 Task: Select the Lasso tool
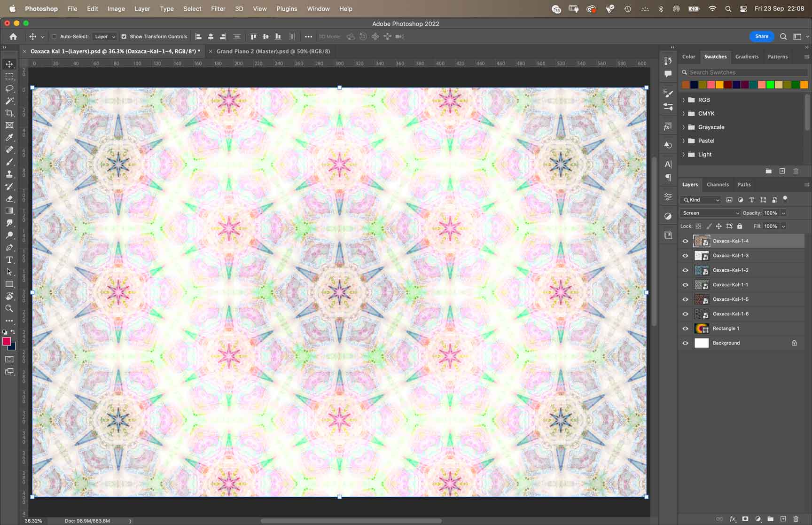tap(9, 88)
